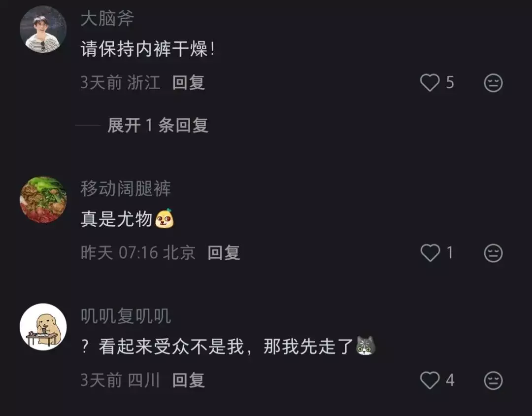Tap the cat emoji in the last comment
The height and width of the screenshot is (416, 532).
click(366, 346)
